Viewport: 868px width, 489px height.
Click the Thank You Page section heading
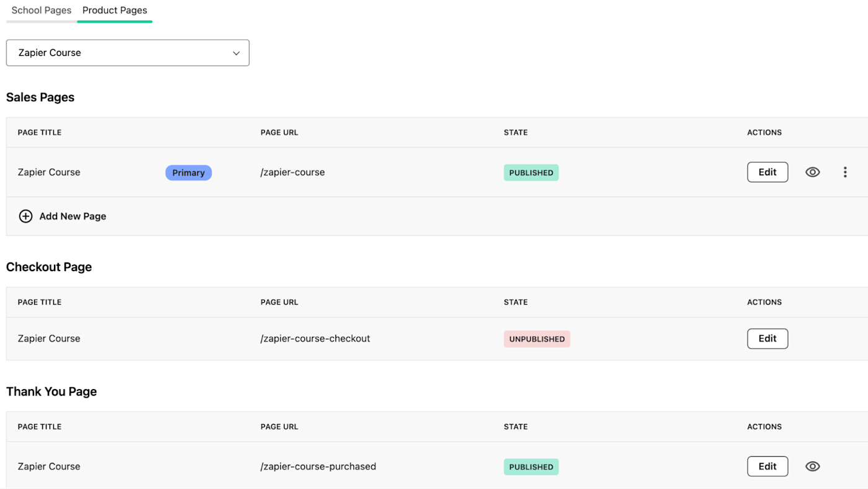point(51,392)
